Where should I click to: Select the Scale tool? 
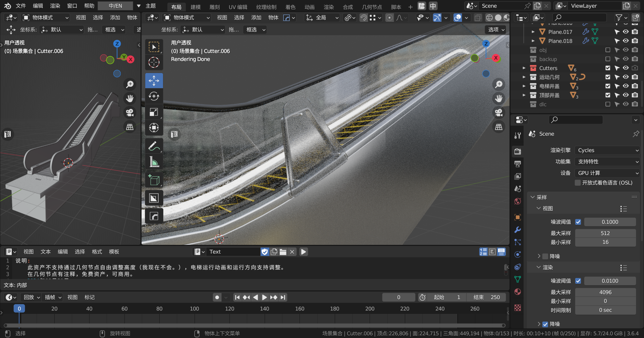154,112
